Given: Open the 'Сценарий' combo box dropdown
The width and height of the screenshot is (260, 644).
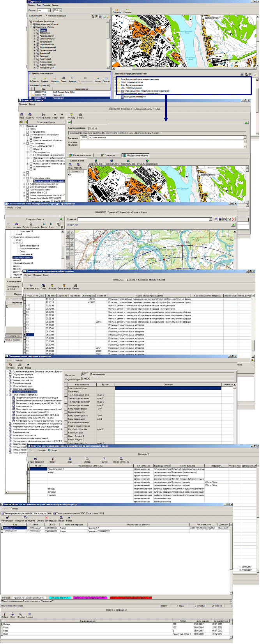Looking at the screenshot, I should point(211,219).
